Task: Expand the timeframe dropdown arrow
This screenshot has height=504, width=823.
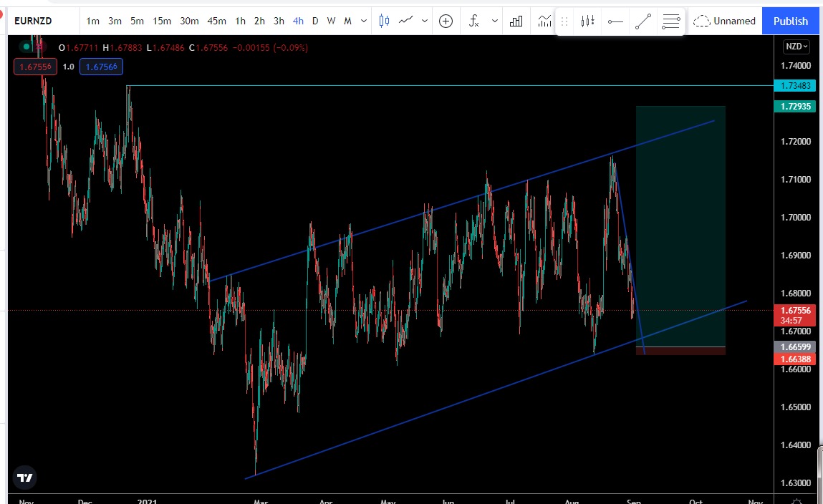Action: click(x=365, y=21)
